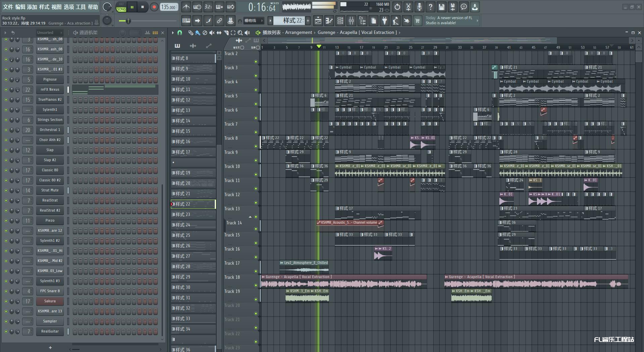Image resolution: width=644 pixels, height=352 pixels.
Task: Open the Channel rack view icon
Action: click(x=340, y=21)
